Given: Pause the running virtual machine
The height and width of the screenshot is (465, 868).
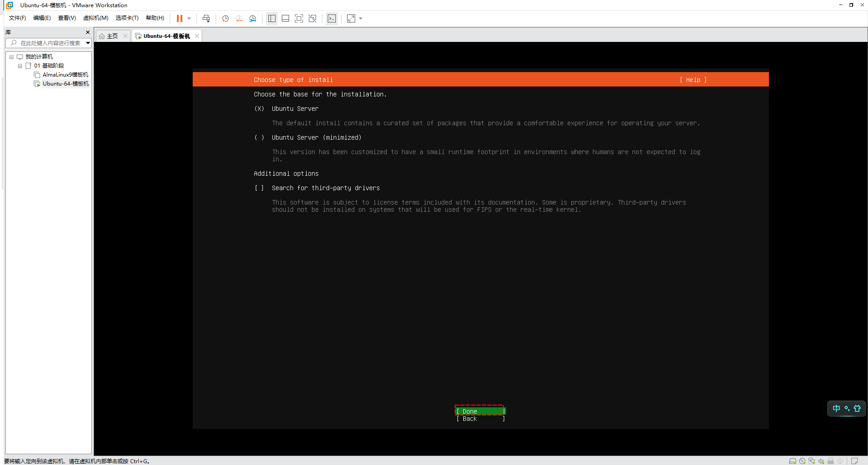Looking at the screenshot, I should pos(180,18).
